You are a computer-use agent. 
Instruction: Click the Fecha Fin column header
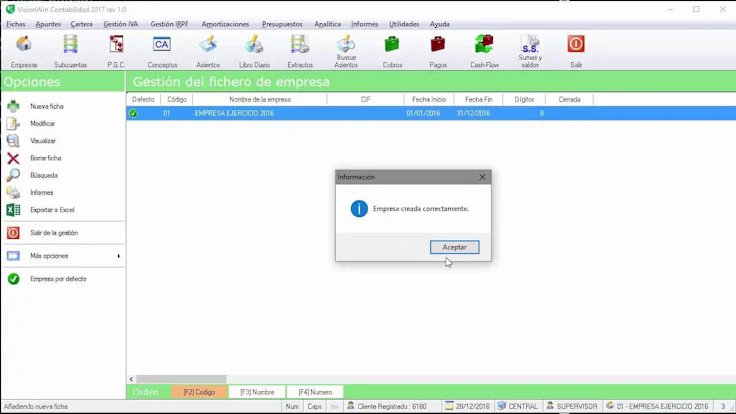pyautogui.click(x=478, y=100)
